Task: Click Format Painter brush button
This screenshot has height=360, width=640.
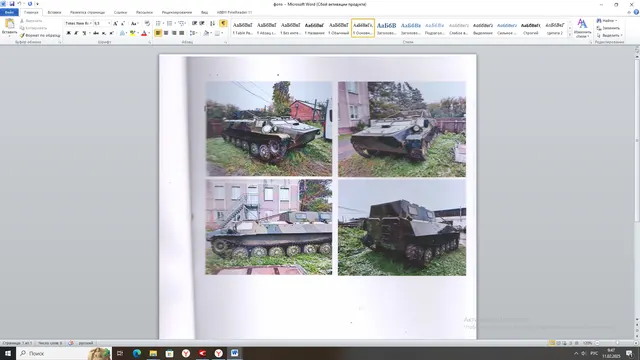Action: point(40,36)
